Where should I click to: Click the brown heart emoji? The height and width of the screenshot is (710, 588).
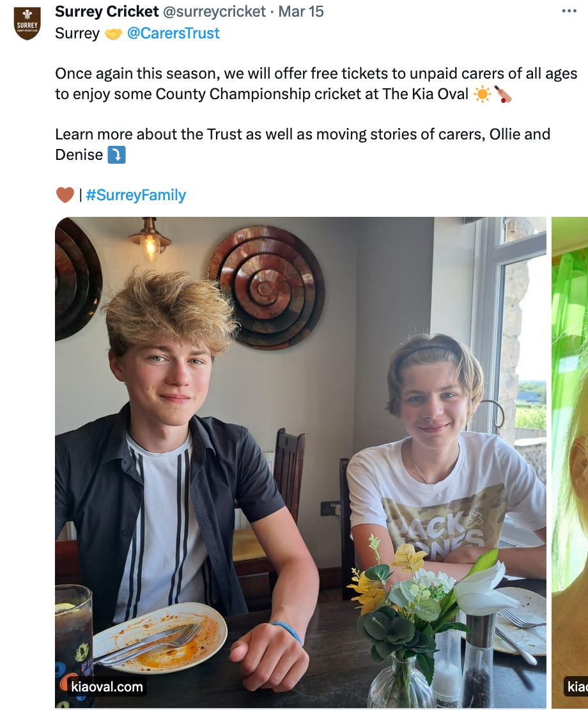[x=65, y=195]
